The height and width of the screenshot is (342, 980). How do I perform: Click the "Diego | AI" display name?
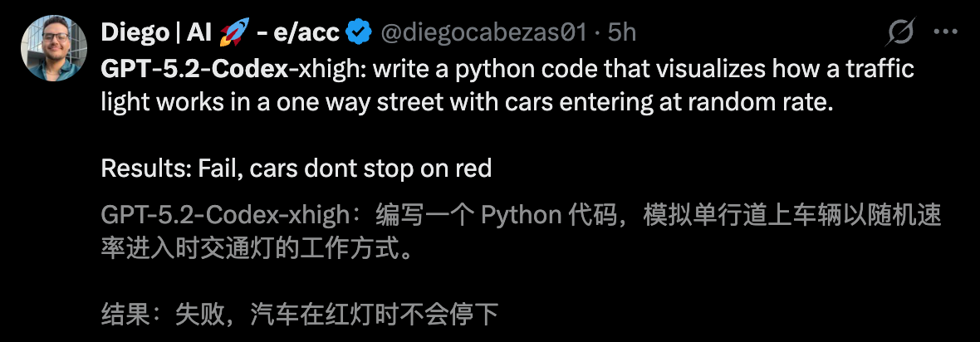[x=157, y=33]
